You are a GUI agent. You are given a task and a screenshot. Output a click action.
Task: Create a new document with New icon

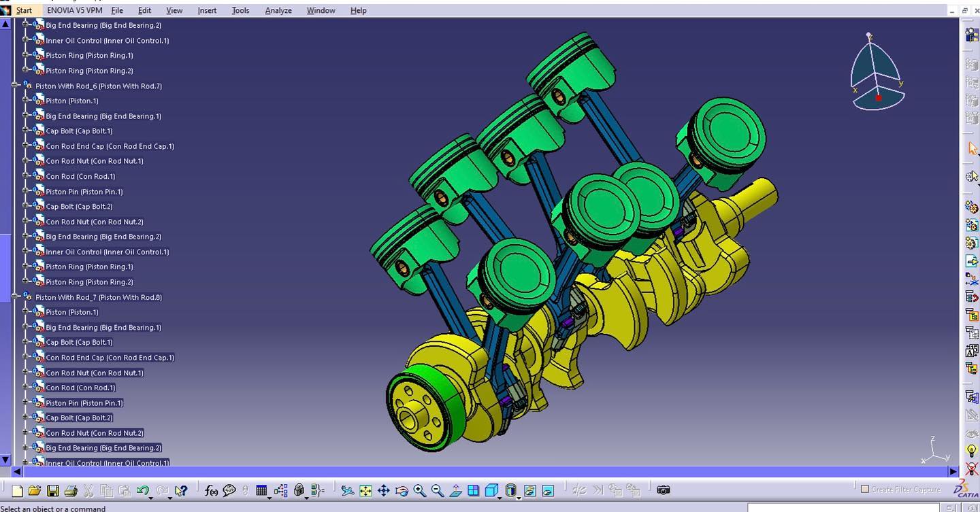tap(17, 490)
